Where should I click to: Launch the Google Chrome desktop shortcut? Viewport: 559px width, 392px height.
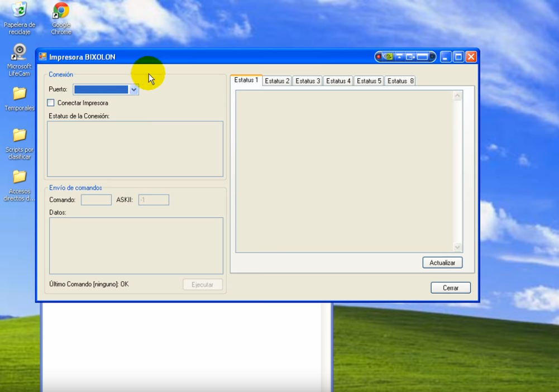[x=61, y=19]
